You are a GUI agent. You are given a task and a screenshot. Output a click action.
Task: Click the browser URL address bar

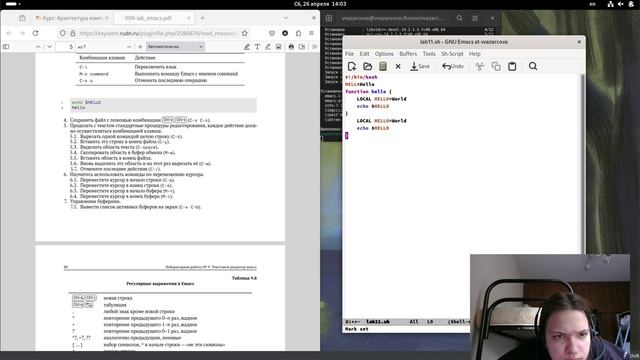[157, 33]
